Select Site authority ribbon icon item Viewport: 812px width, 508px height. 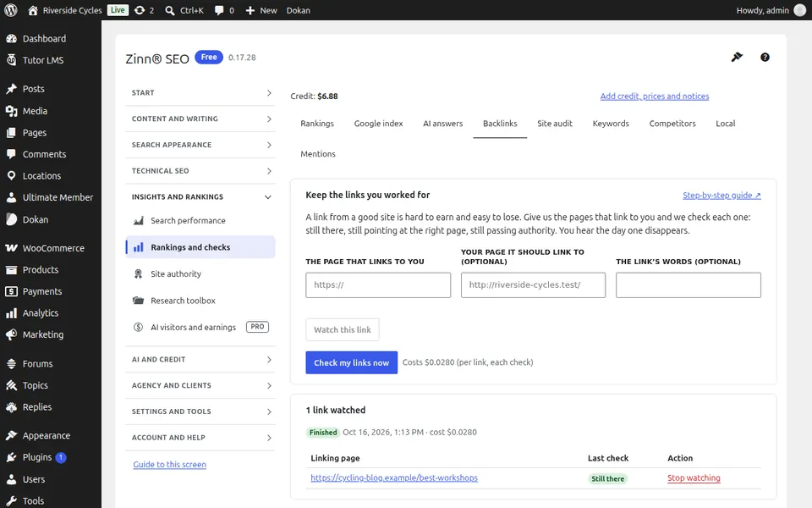coord(138,273)
